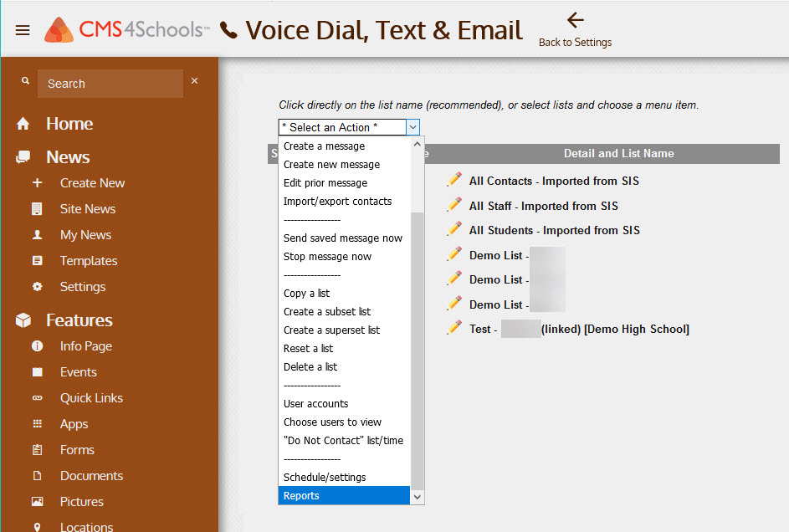Open the Quick Links page
Image resolution: width=789 pixels, height=532 pixels.
point(91,397)
